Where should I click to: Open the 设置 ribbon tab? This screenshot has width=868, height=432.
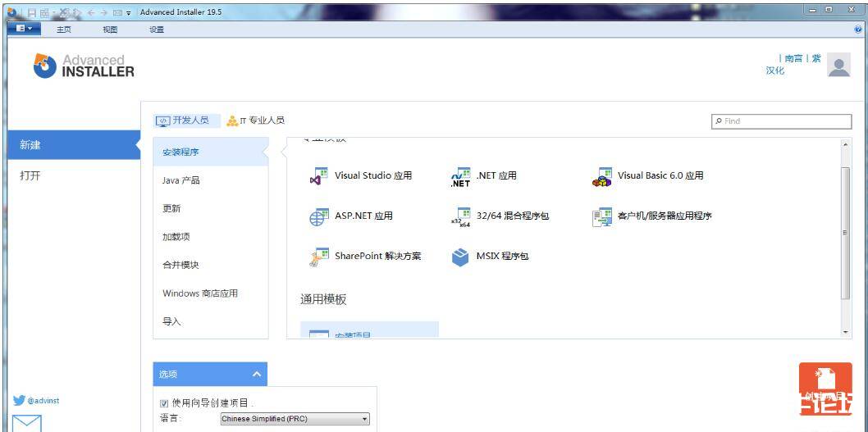tap(157, 30)
